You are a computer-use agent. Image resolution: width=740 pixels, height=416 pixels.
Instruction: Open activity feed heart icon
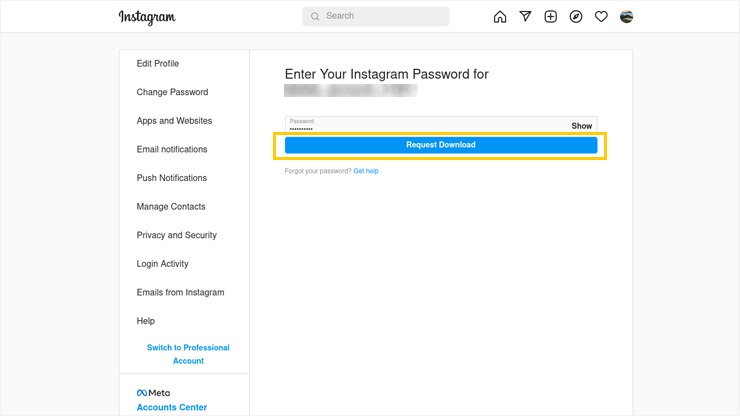click(601, 17)
